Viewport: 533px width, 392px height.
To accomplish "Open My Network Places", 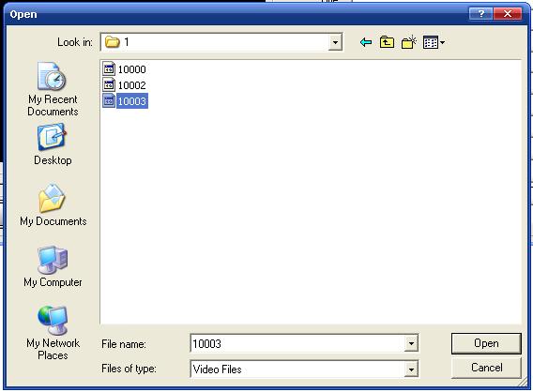I will pos(53,333).
